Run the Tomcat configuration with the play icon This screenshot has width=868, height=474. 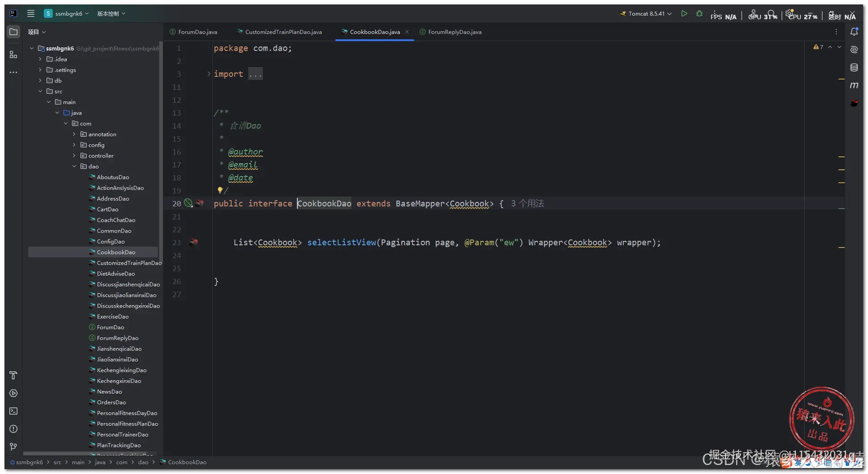point(684,14)
